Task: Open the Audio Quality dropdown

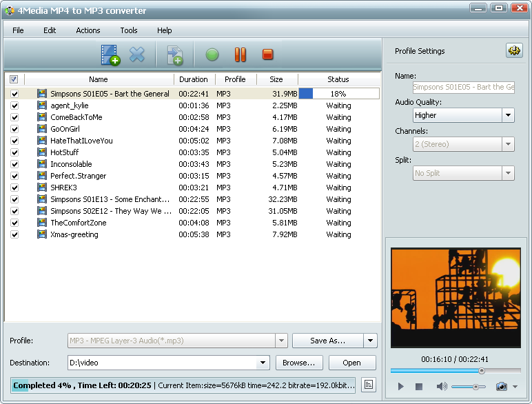Action: pos(508,115)
